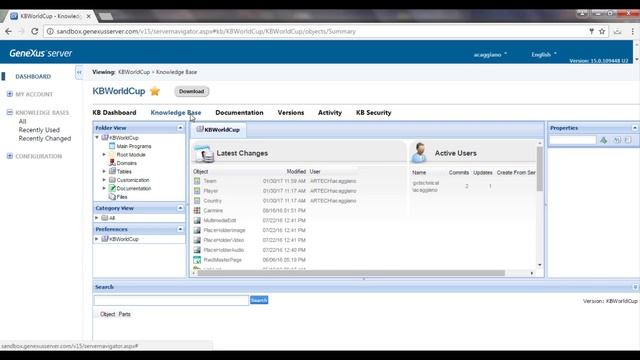The width and height of the screenshot is (640, 360).
Task: Open the KB Security tab
Action: click(373, 113)
